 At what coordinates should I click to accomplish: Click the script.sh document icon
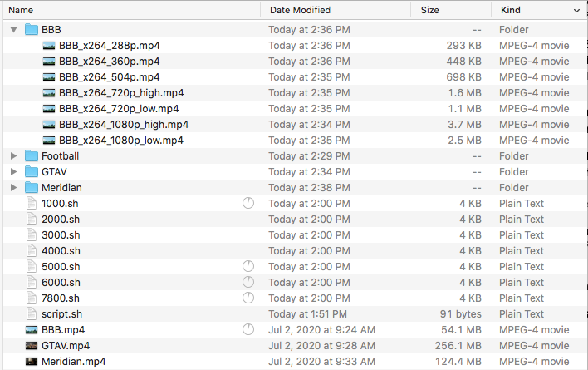(x=32, y=313)
